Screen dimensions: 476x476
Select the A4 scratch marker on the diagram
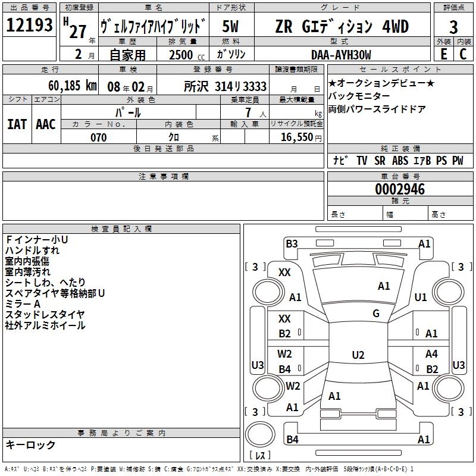[431, 354]
